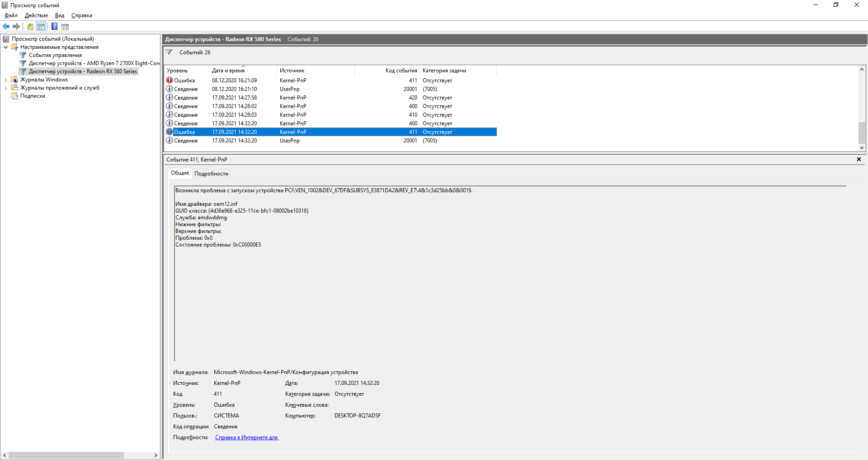Toggle the Action pane toolbar icon
Screen dimensions: 868x460
(x=65, y=27)
